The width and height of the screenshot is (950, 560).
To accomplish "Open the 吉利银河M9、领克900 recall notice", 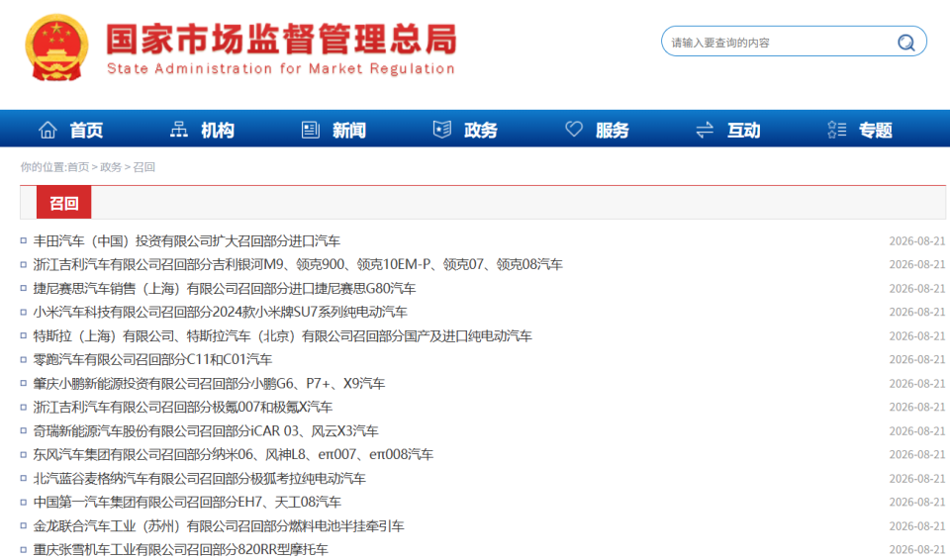I will tap(298, 265).
